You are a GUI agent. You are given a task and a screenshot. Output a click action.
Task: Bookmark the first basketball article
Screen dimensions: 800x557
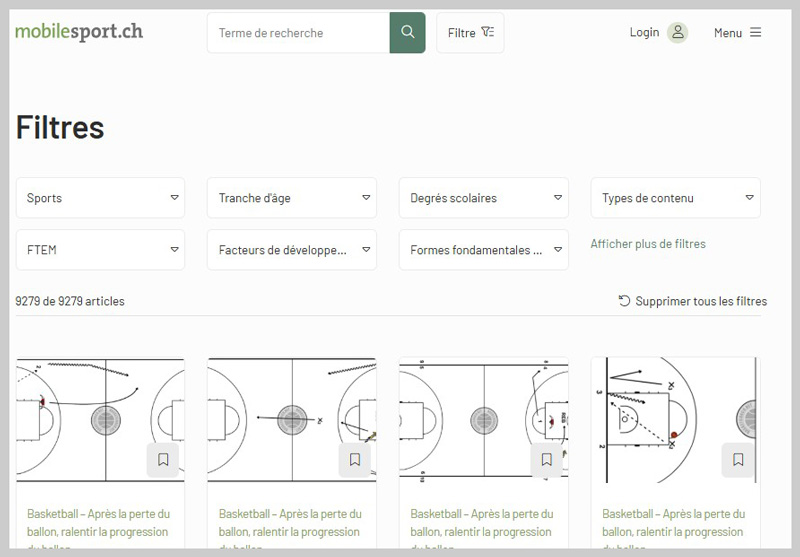[163, 460]
